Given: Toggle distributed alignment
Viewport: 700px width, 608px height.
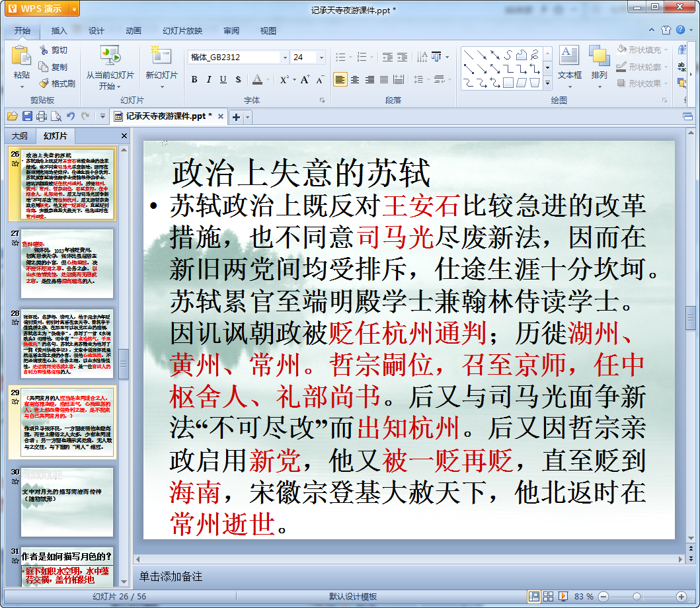Looking at the screenshot, I should pos(399,80).
